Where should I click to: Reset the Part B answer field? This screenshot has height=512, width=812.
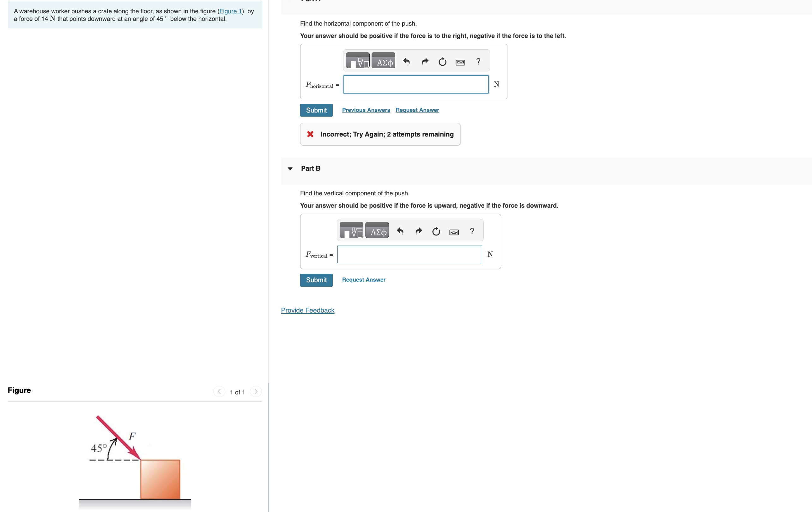click(436, 231)
